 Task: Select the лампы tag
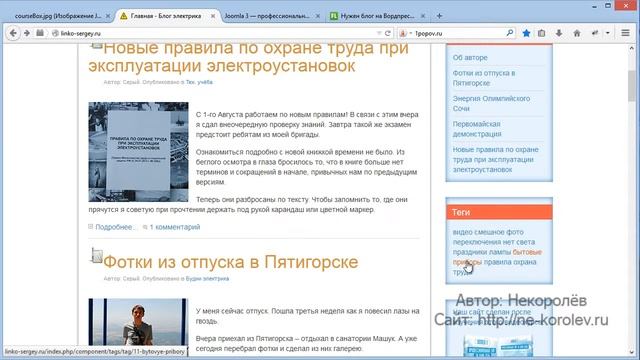[x=500, y=252]
